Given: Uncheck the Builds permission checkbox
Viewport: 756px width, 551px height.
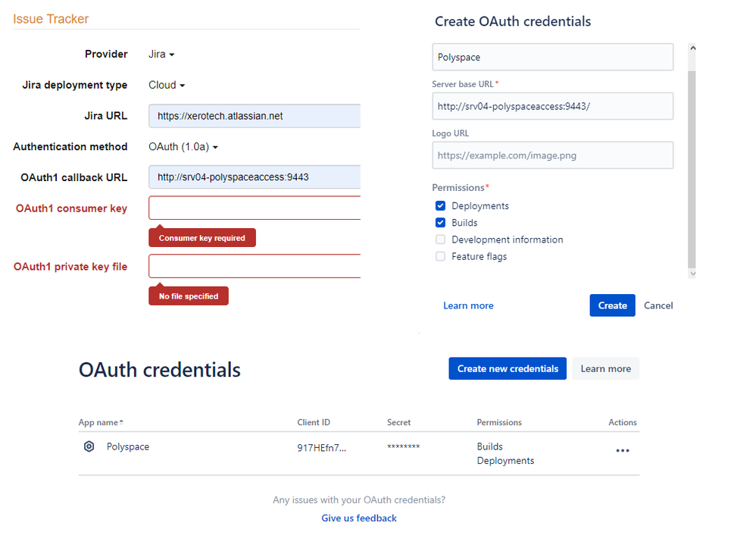Looking at the screenshot, I should point(440,222).
